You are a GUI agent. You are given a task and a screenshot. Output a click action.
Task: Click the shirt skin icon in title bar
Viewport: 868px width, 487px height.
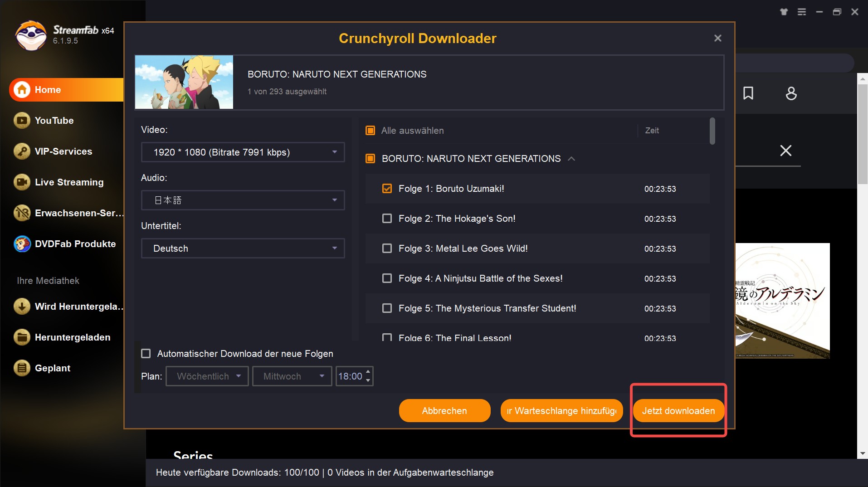[784, 12]
